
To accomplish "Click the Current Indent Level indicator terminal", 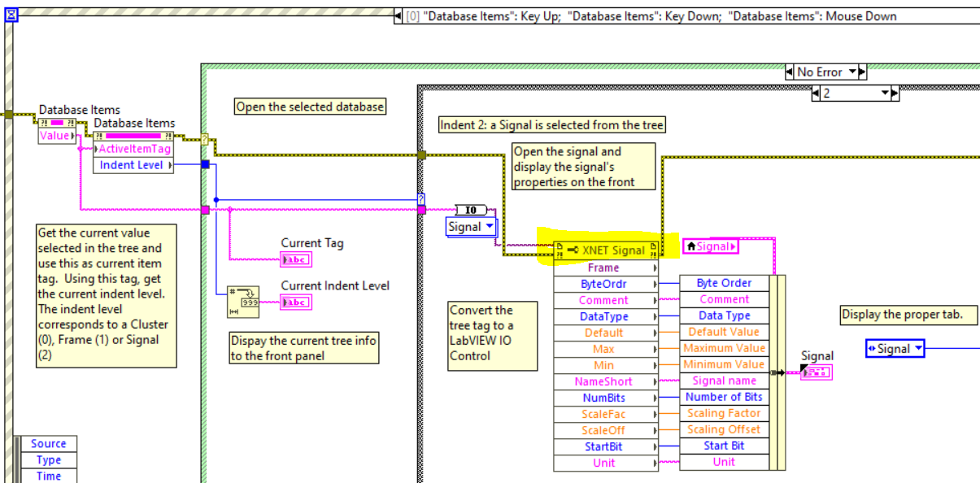I will (295, 302).
